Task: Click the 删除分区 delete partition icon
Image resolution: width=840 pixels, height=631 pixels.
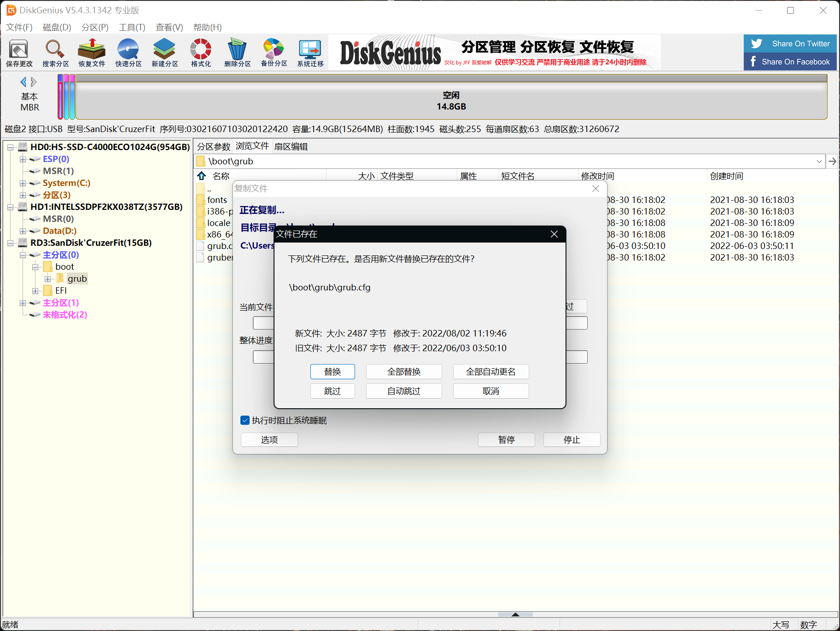Action: pyautogui.click(x=237, y=53)
